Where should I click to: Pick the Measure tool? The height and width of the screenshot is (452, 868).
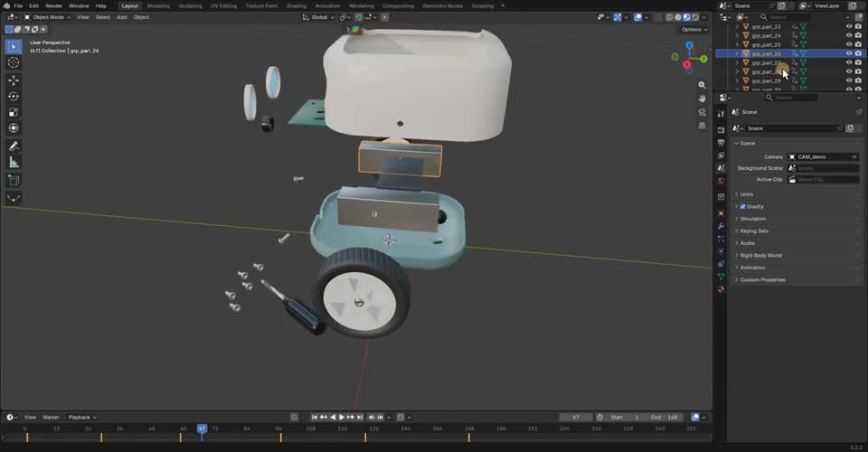point(14,162)
